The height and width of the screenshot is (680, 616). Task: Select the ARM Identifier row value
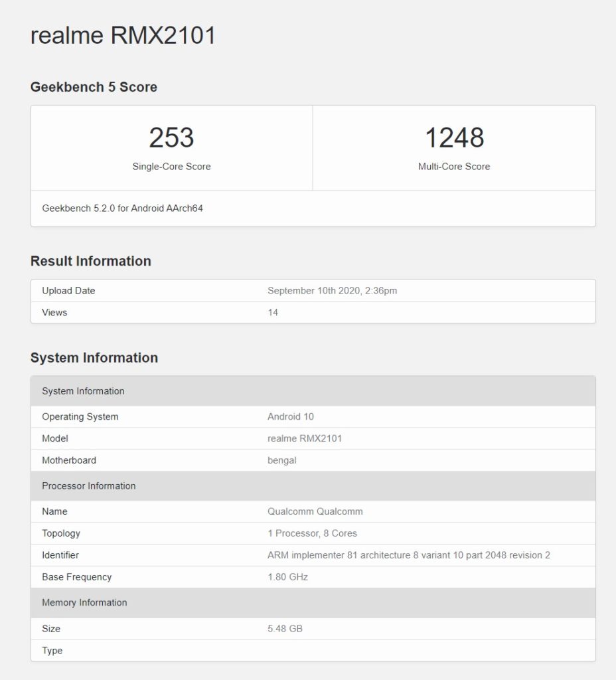pos(410,555)
